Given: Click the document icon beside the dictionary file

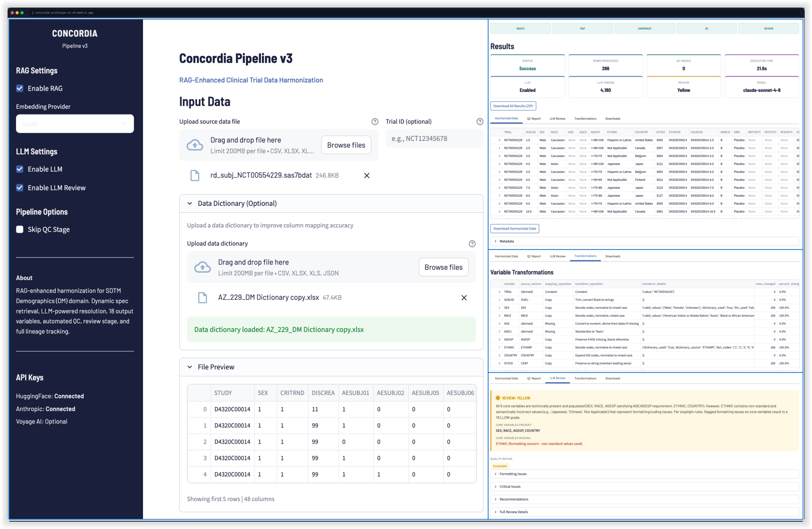Looking at the screenshot, I should click(203, 297).
